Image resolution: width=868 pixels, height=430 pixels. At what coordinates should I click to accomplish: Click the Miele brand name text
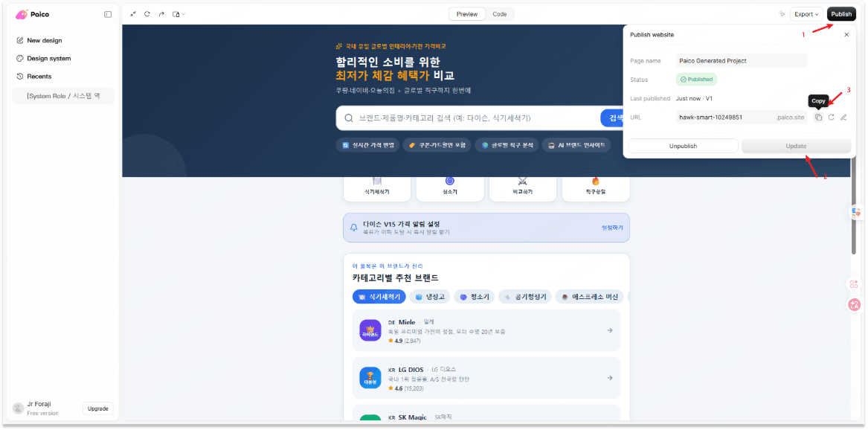[x=407, y=322]
